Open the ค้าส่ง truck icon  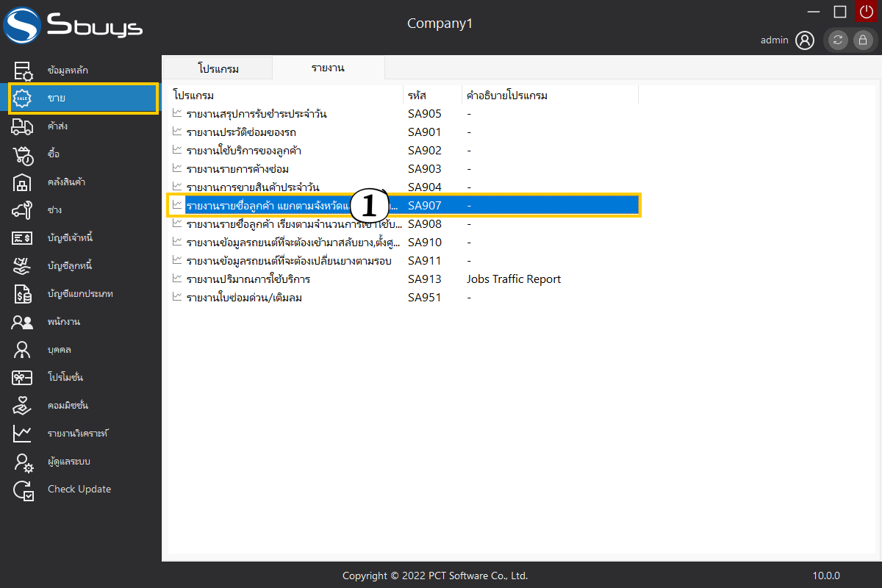point(23,126)
